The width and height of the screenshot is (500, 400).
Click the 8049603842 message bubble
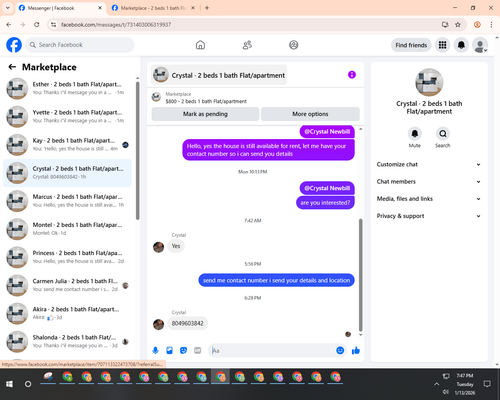pos(187,323)
